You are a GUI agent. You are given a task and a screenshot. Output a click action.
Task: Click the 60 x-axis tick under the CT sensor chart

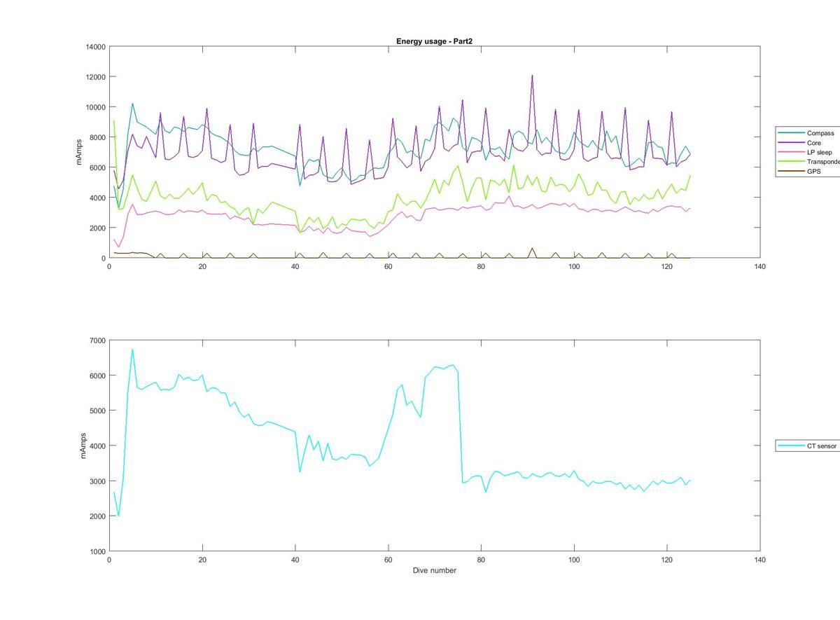[388, 560]
